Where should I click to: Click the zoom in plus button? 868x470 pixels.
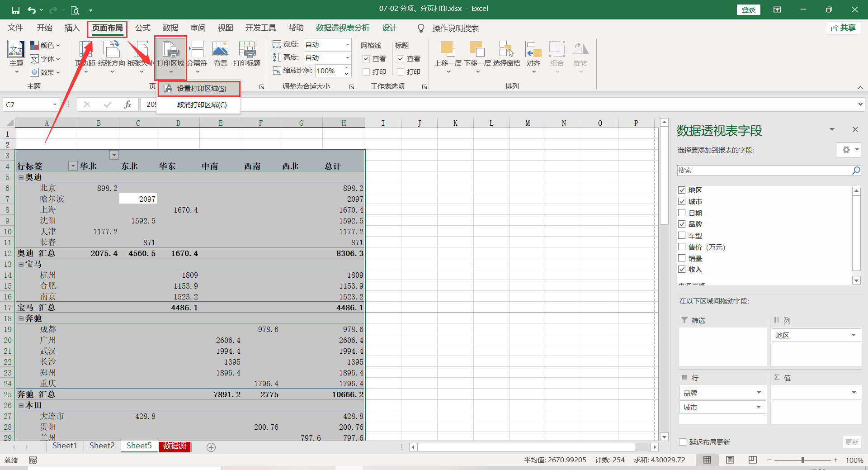point(836,460)
